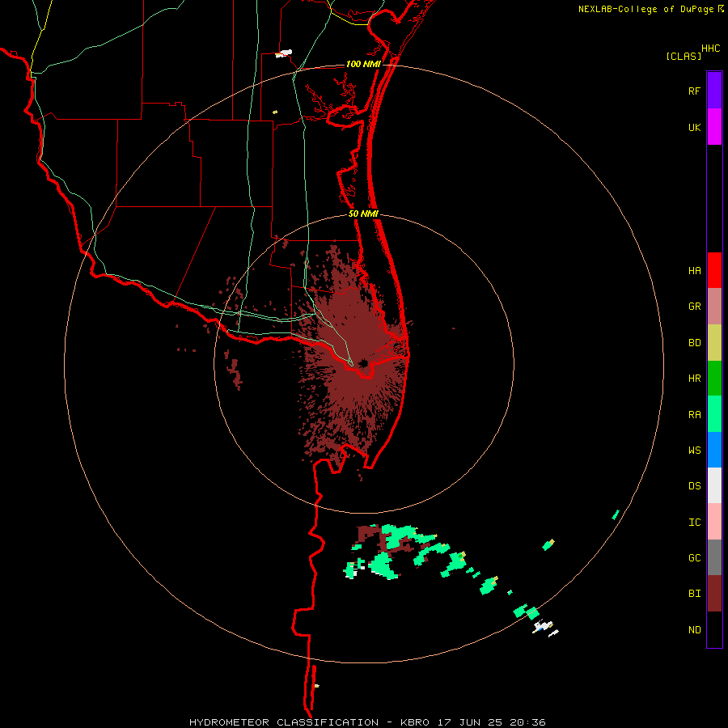Click the 'WS' legend label

click(694, 450)
